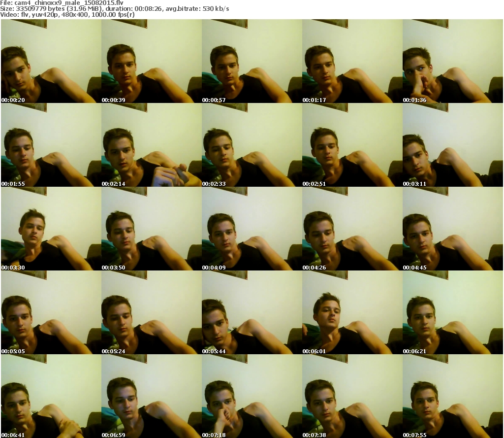Select the thumbnail timestamped 00:00:20
The width and height of the screenshot is (504, 438).
(x=51, y=61)
